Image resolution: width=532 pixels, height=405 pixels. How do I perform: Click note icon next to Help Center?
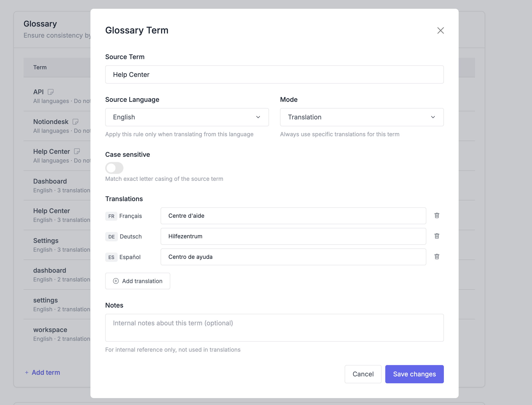(x=77, y=151)
